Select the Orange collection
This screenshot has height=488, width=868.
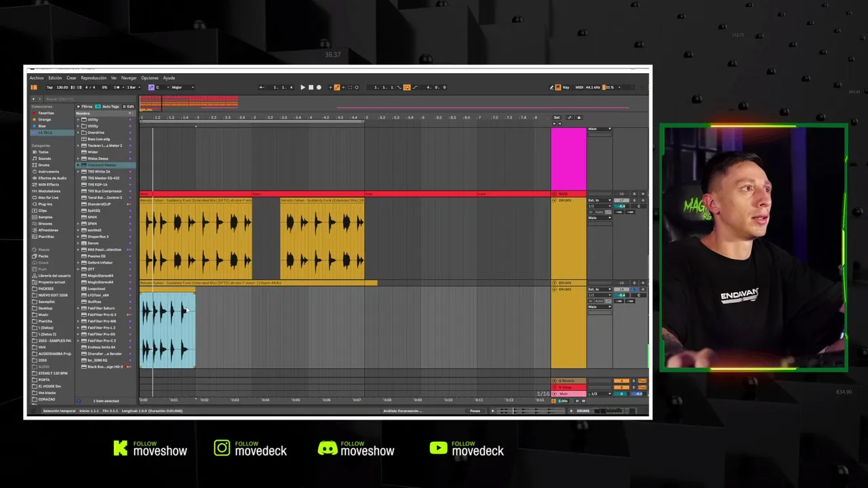coord(44,119)
